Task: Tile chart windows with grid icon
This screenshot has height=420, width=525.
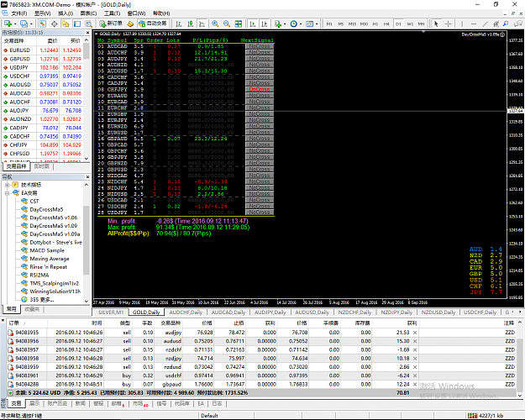Action: click(x=239, y=24)
